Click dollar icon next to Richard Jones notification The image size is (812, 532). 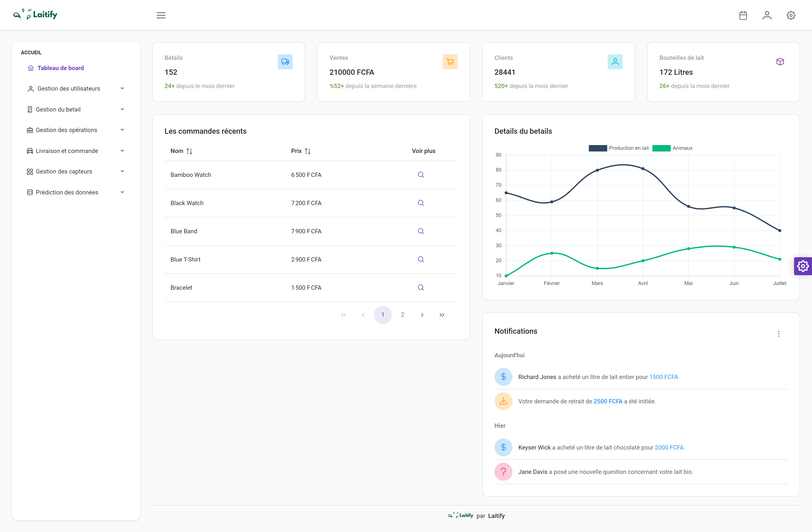coord(503,377)
